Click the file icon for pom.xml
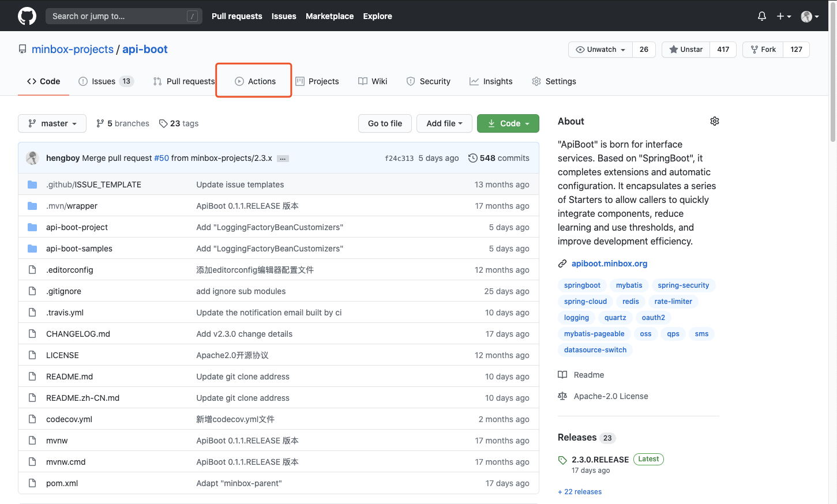The width and height of the screenshot is (837, 504). (32, 483)
